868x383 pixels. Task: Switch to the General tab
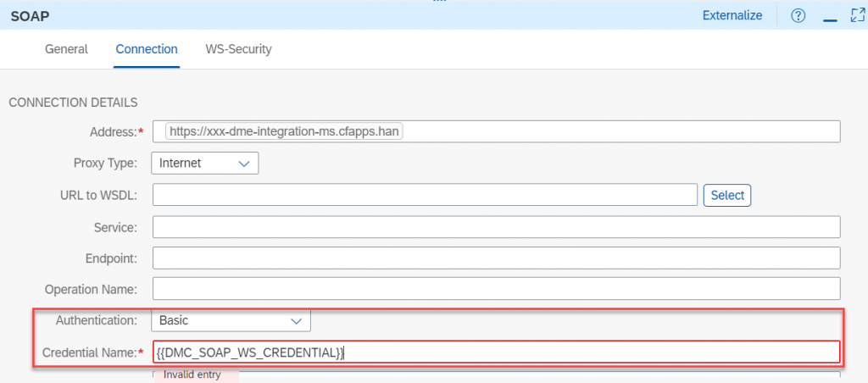click(66, 48)
